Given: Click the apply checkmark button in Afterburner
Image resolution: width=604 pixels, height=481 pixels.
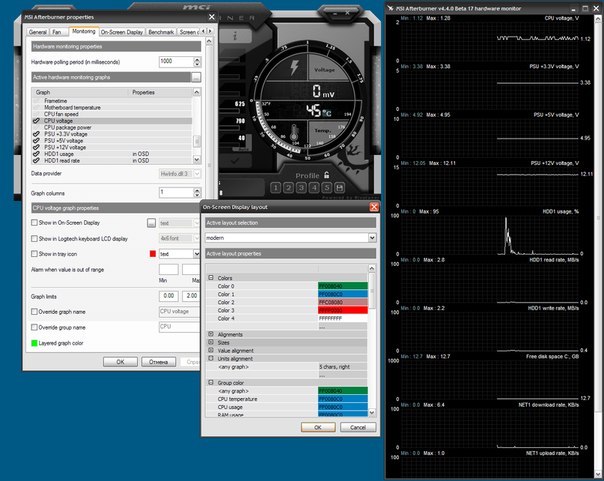Looking at the screenshot, I should coord(235,161).
